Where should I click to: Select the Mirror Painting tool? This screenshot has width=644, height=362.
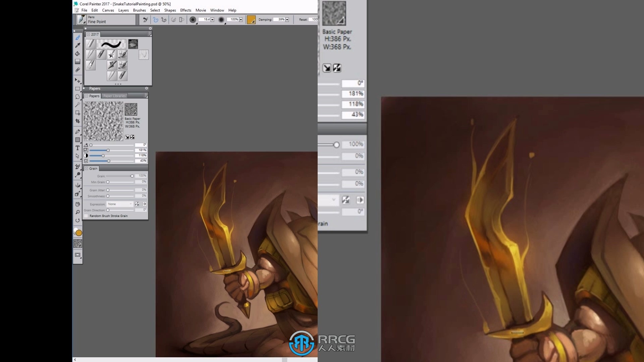point(78,185)
